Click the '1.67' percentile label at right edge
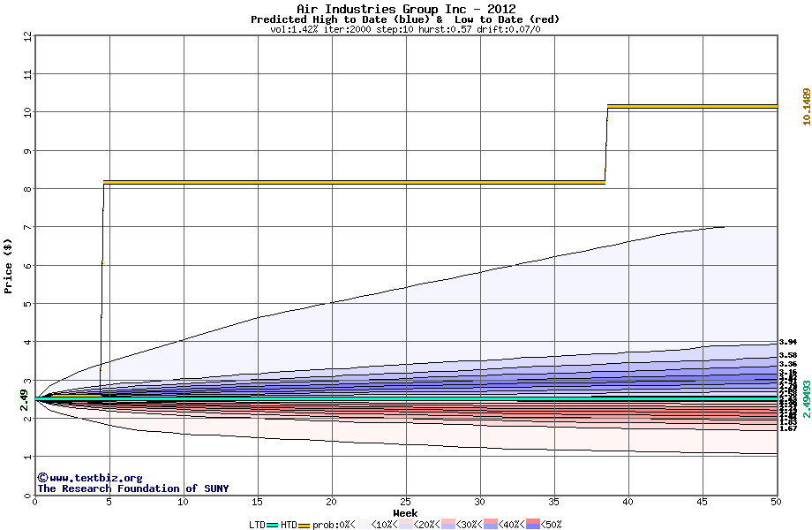The width and height of the screenshot is (812, 530). [787, 428]
